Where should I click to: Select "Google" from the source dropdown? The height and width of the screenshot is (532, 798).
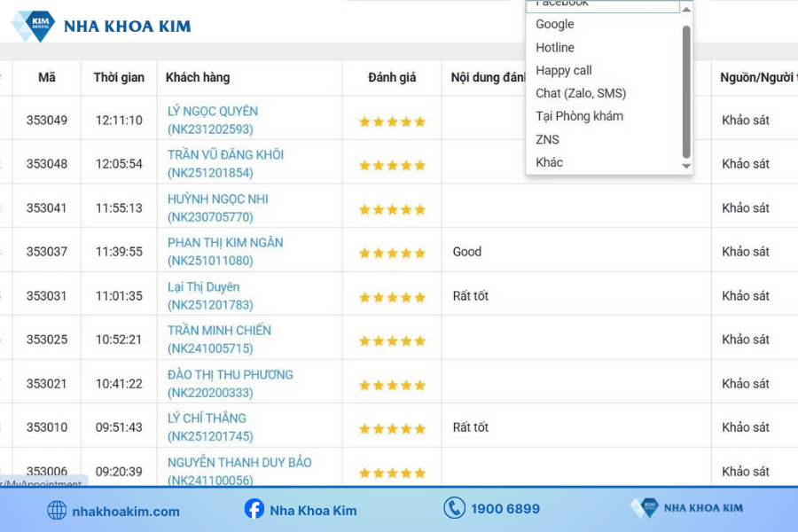pyautogui.click(x=554, y=24)
